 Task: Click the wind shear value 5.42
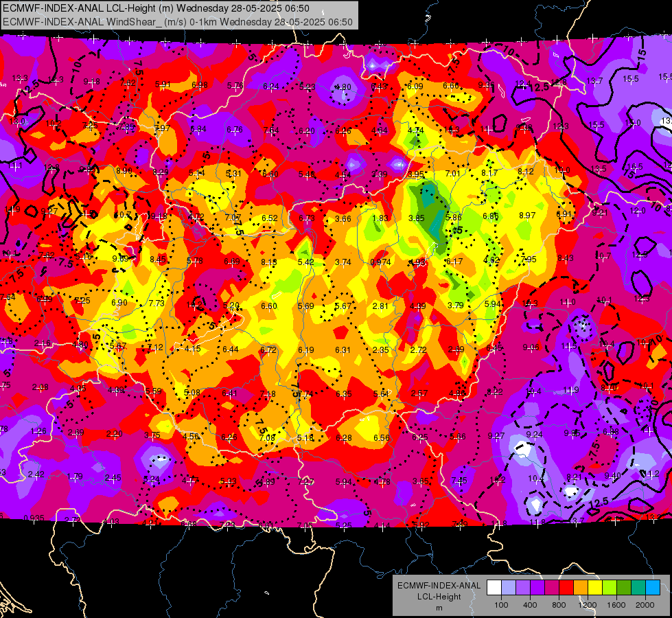click(306, 262)
